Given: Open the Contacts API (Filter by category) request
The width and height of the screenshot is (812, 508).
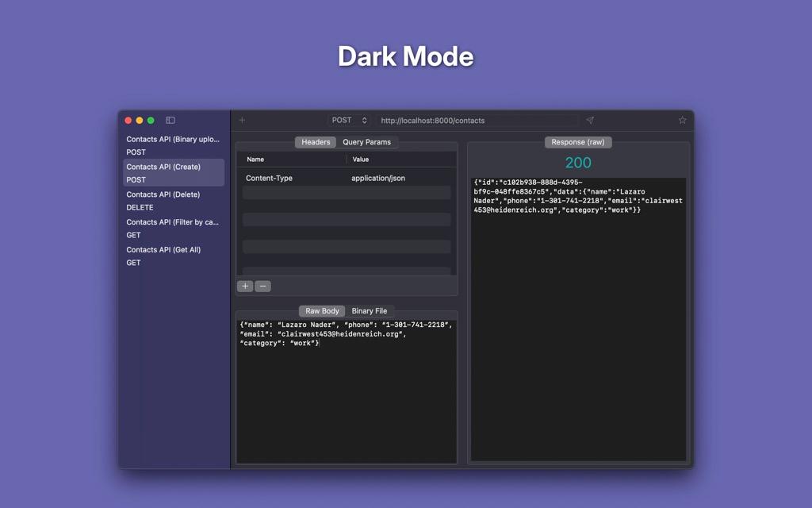Looking at the screenshot, I should (162, 221).
